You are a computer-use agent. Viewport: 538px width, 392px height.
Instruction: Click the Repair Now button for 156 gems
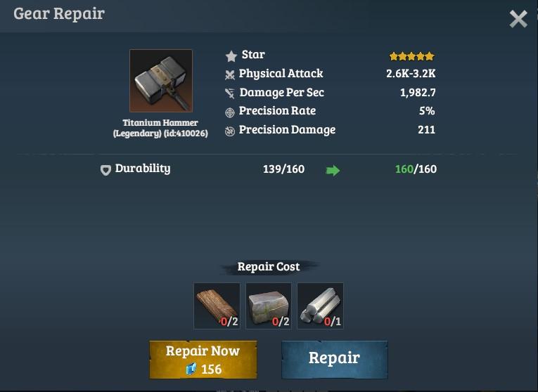click(x=203, y=360)
